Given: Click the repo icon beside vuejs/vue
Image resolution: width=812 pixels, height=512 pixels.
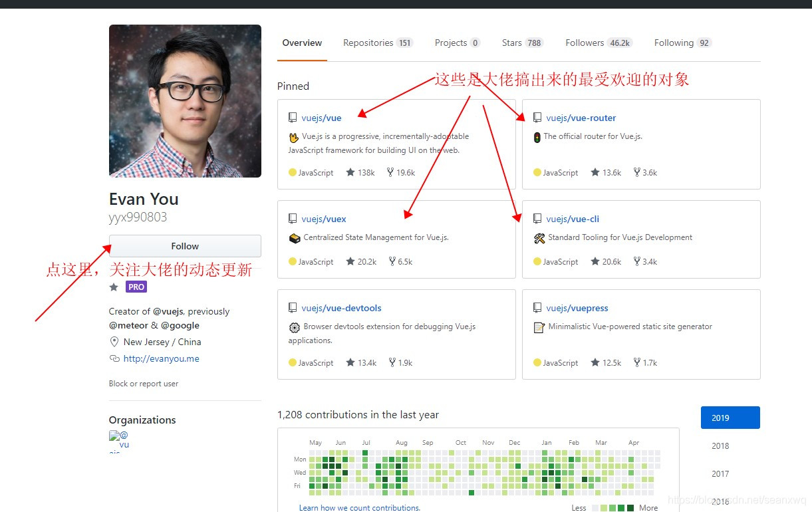Looking at the screenshot, I should pos(293,118).
